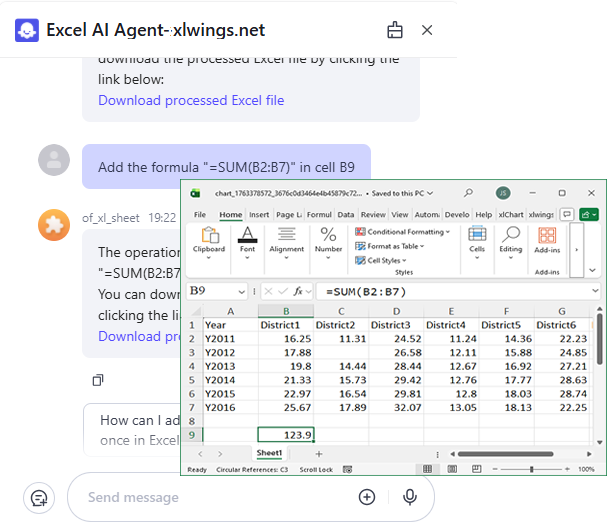Click the orange of_xl_sheet plugin avatar
607x532 pixels.
coord(54,225)
